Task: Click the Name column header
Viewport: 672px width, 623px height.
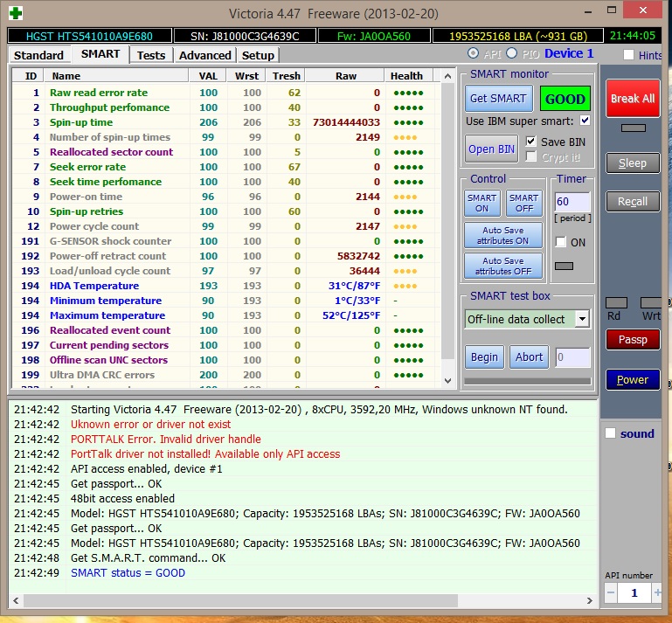Action: point(116,76)
